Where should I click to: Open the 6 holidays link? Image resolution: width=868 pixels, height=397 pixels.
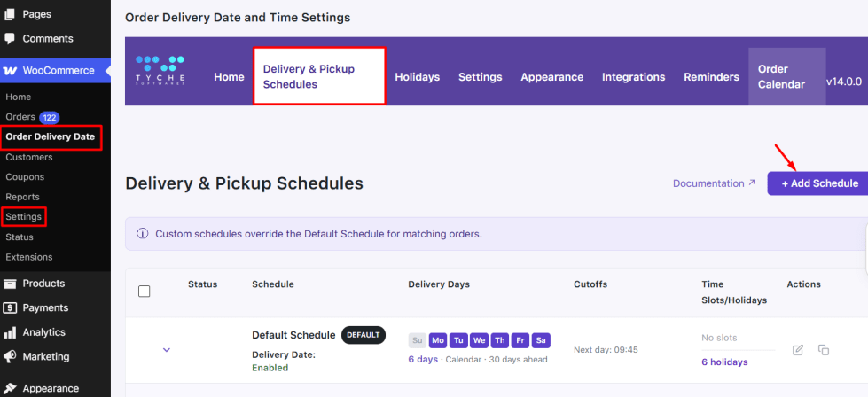[x=724, y=362]
